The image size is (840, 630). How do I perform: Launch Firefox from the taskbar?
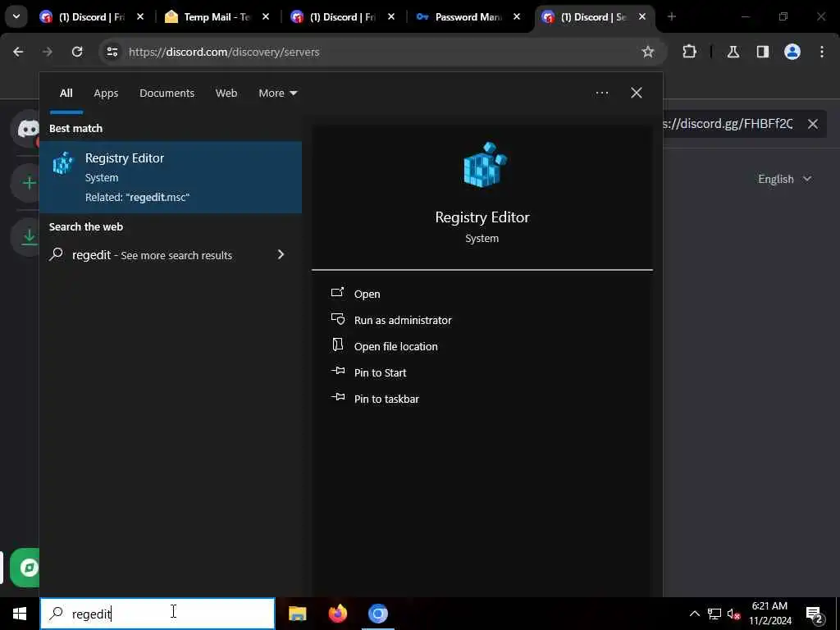coord(337,614)
